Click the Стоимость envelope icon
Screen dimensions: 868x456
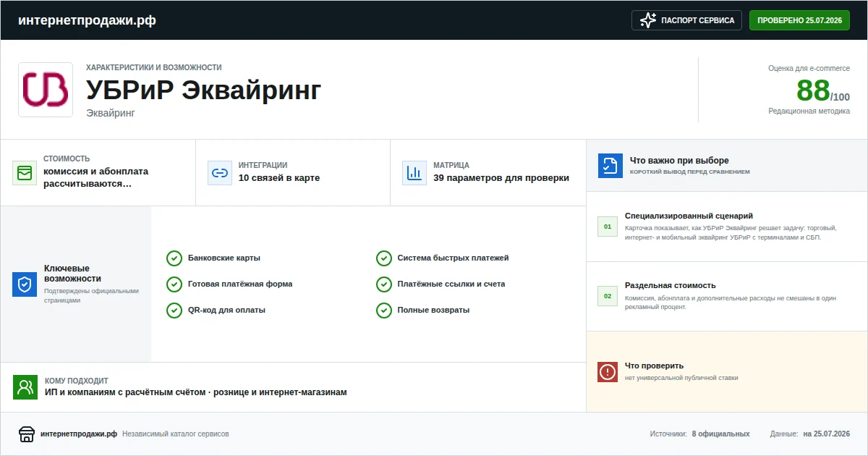tap(25, 173)
